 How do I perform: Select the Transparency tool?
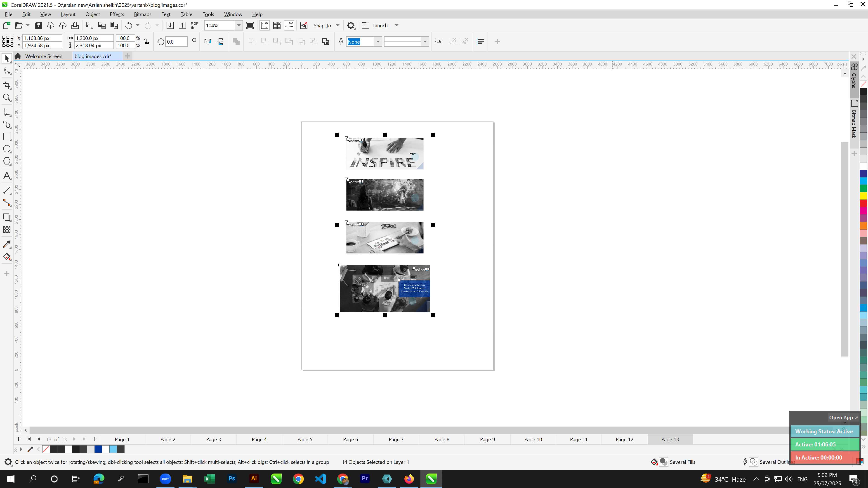(x=7, y=230)
